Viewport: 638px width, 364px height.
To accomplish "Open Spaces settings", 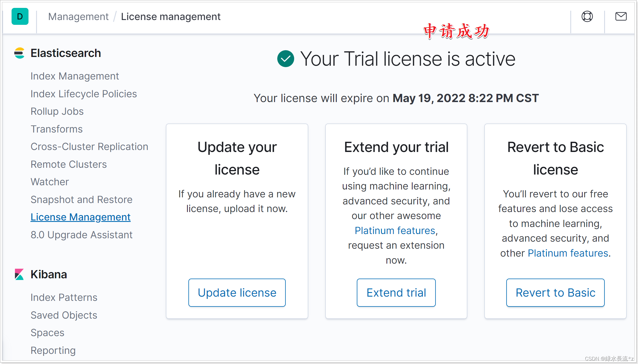I will coord(47,333).
